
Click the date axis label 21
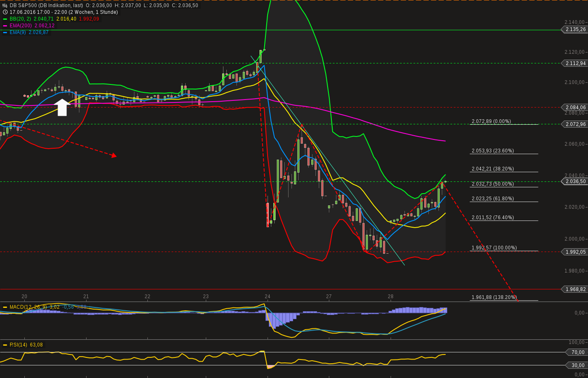click(86, 297)
